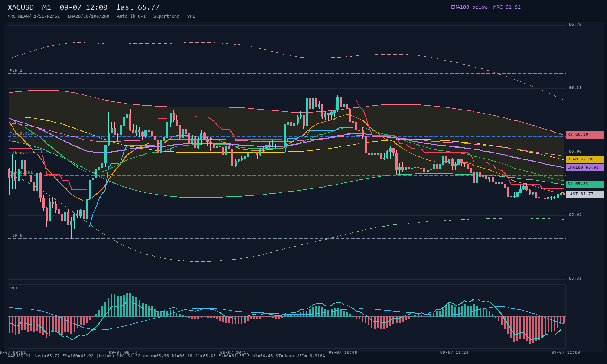Select the 'MRC MEAN/R1/S1/R2/S2' indicator legend

tap(34, 16)
